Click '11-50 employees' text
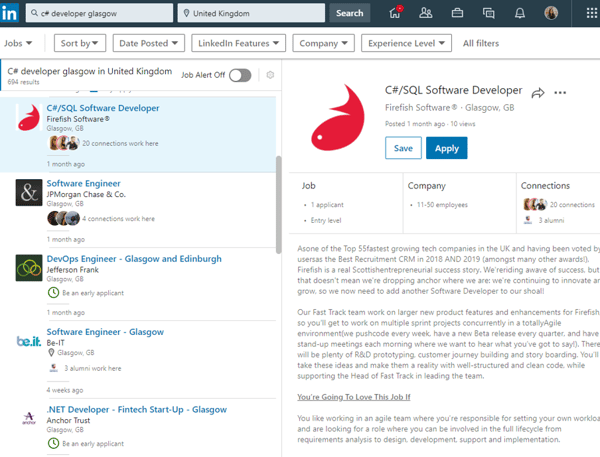 click(442, 205)
